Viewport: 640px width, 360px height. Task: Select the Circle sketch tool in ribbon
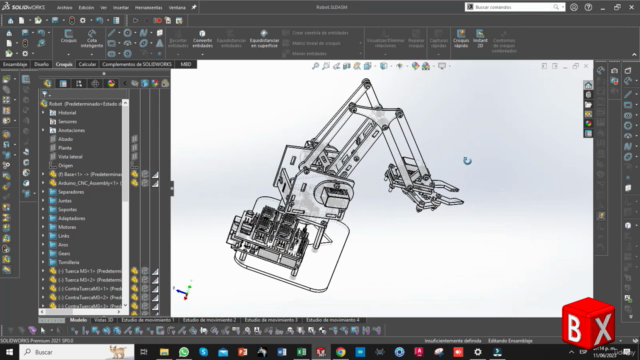pyautogui.click(x=128, y=33)
